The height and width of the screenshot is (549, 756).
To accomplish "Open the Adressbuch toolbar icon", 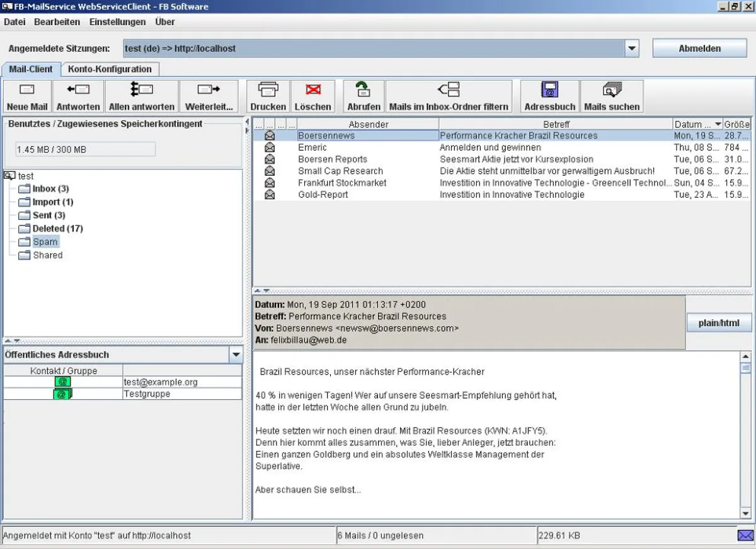I will click(549, 96).
